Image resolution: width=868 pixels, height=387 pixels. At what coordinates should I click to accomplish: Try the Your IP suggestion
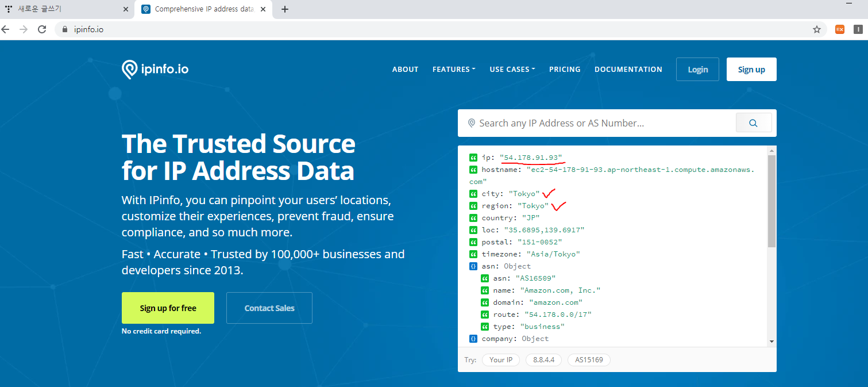pos(501,360)
